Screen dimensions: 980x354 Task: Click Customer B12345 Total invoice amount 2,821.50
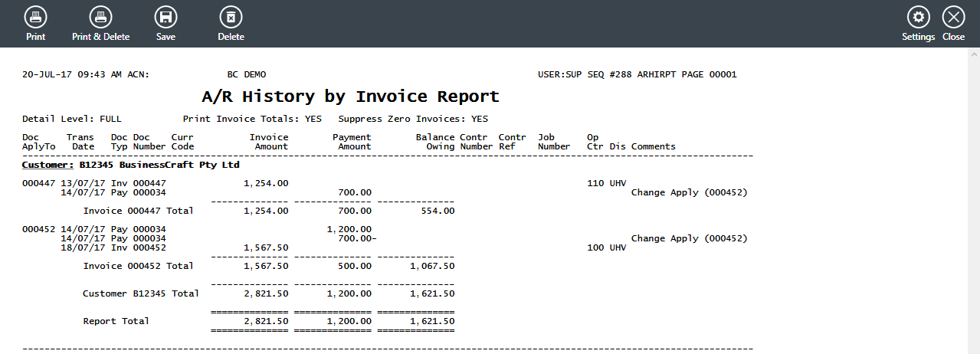(x=266, y=293)
